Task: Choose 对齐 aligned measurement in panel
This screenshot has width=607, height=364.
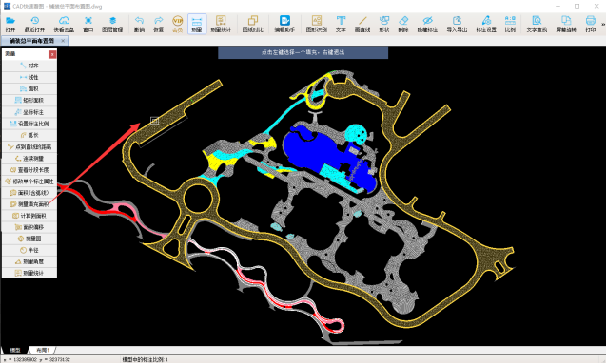Action: [29, 66]
